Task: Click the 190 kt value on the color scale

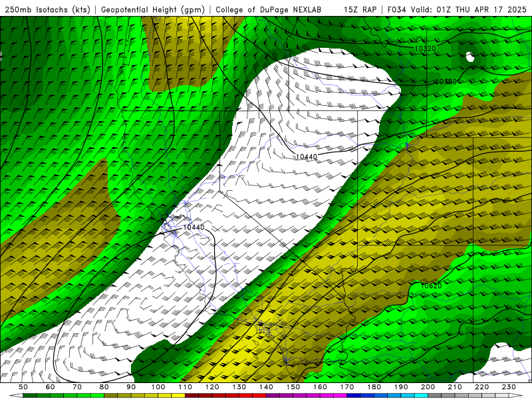Action: click(x=401, y=387)
